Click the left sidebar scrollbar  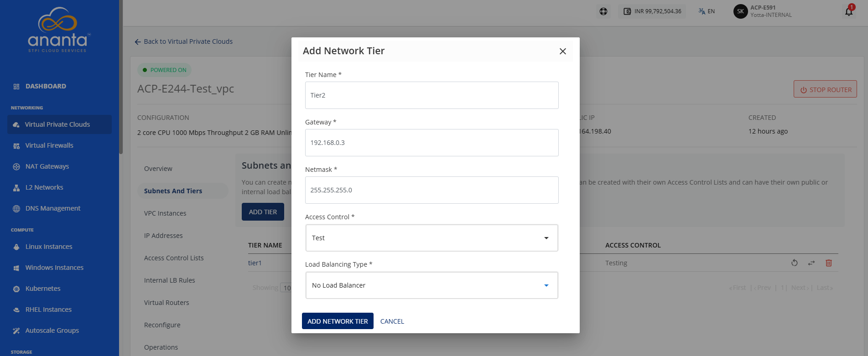coord(121,77)
